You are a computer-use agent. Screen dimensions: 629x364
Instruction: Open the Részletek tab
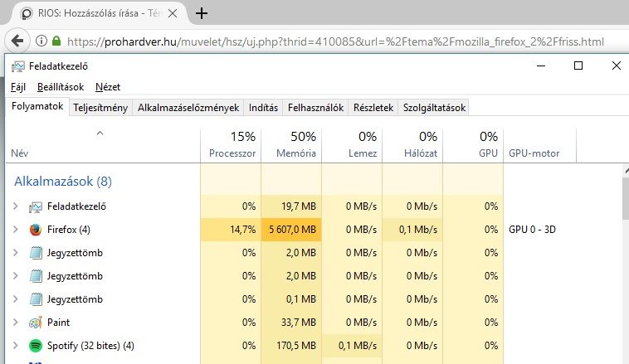(x=373, y=108)
